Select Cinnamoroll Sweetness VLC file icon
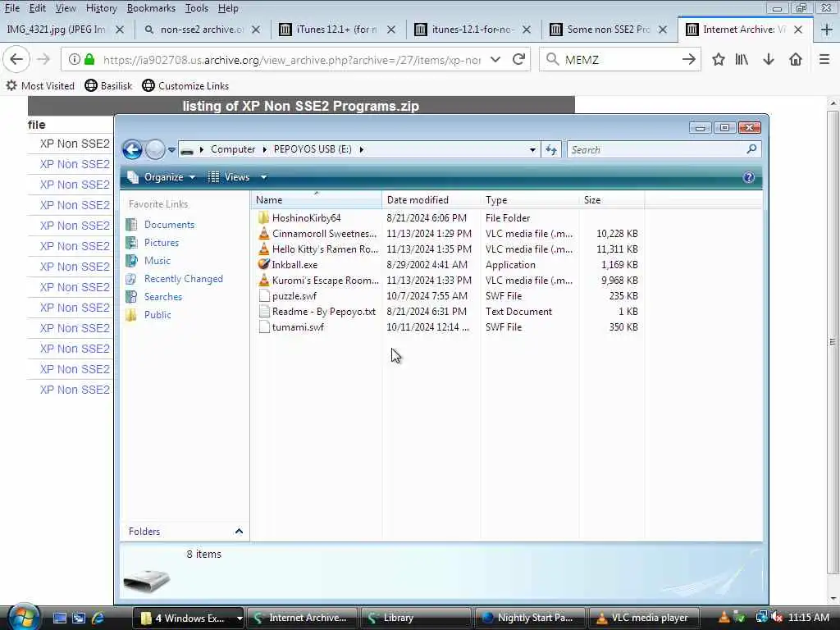Image resolution: width=840 pixels, height=630 pixels. pos(263,233)
